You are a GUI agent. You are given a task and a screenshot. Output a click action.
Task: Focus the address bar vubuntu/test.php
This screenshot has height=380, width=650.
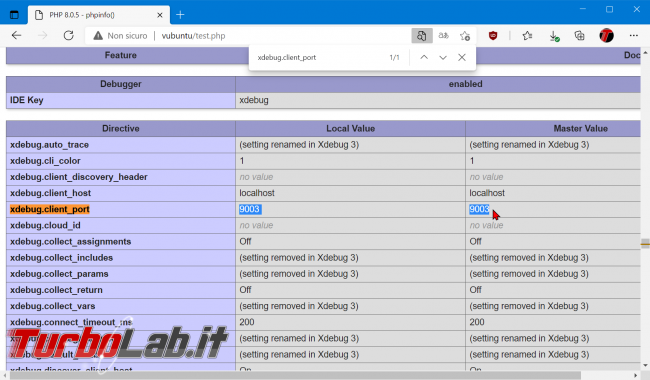193,36
